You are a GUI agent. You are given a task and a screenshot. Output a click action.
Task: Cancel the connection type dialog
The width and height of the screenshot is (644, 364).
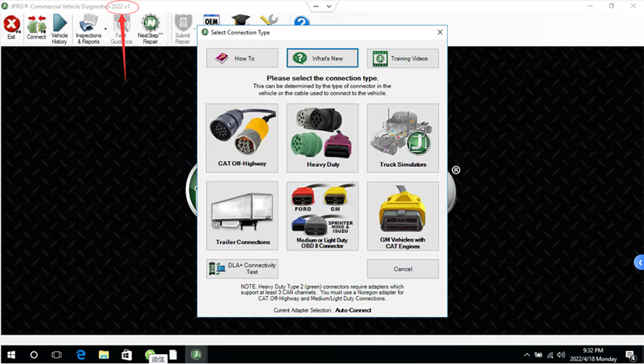pyautogui.click(x=402, y=269)
